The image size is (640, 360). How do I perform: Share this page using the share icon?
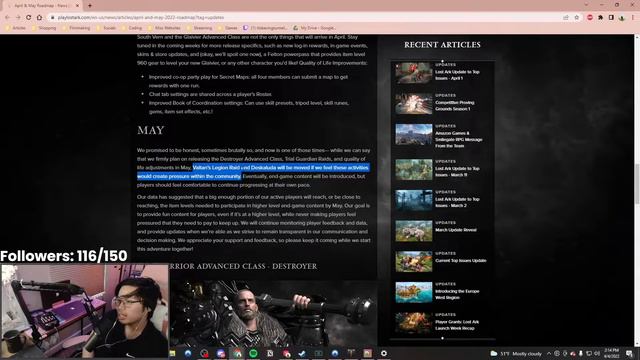click(566, 18)
